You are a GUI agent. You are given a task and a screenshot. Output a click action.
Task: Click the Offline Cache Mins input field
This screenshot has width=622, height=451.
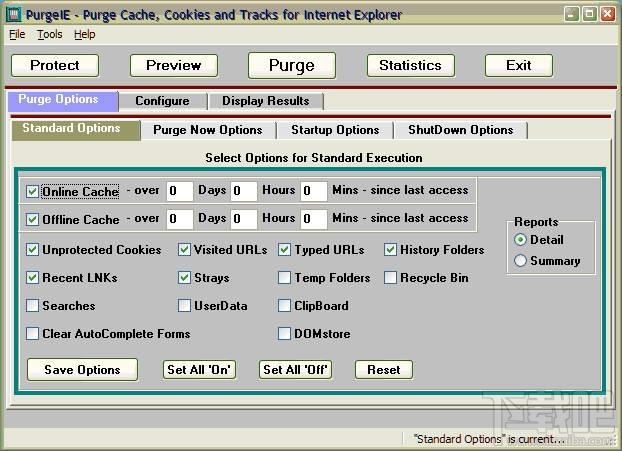314,219
